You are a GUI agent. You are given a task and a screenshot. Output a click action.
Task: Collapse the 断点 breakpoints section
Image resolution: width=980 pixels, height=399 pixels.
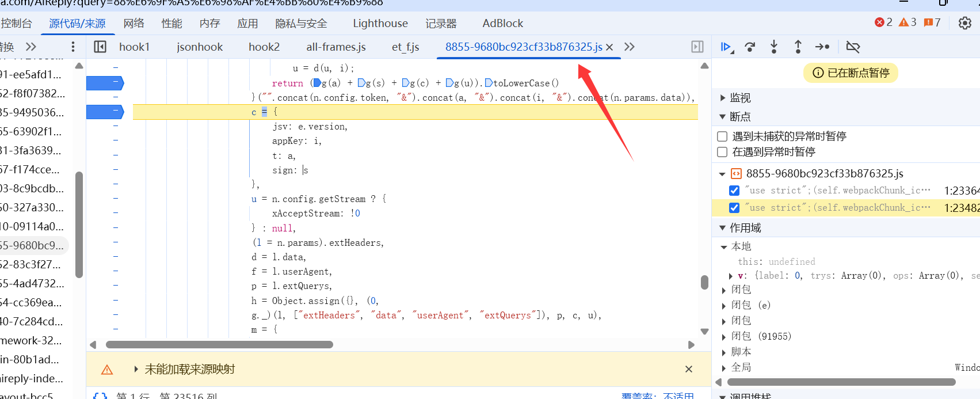tap(723, 117)
